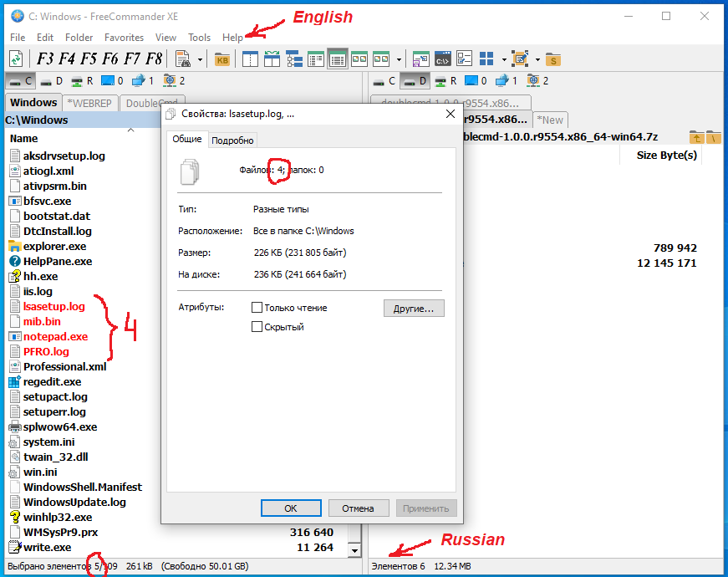Open network item 2 in right drive bar

click(537, 81)
